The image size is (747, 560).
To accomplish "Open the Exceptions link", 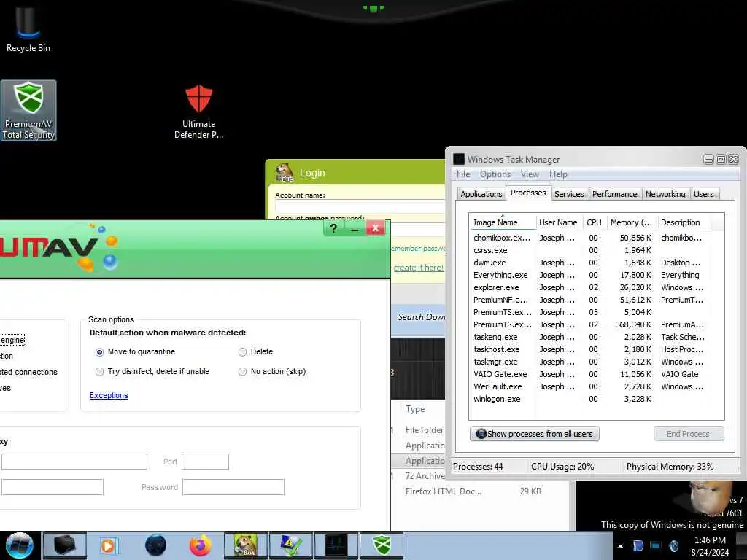I will point(109,395).
